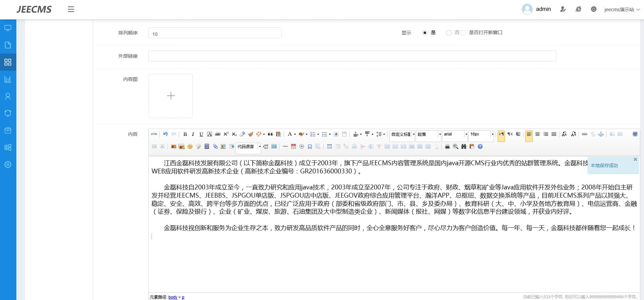
Task: Insert a horizontal rule
Action: [285, 146]
